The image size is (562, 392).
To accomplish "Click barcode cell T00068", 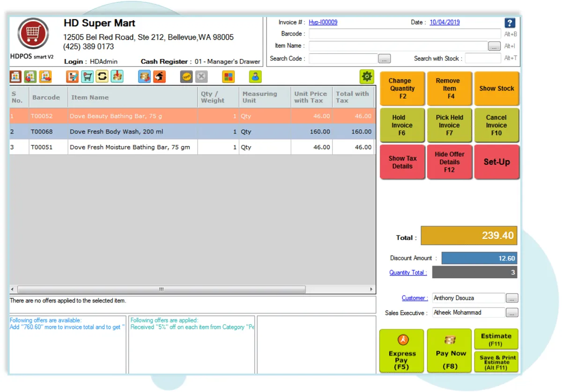I will pos(48,132).
